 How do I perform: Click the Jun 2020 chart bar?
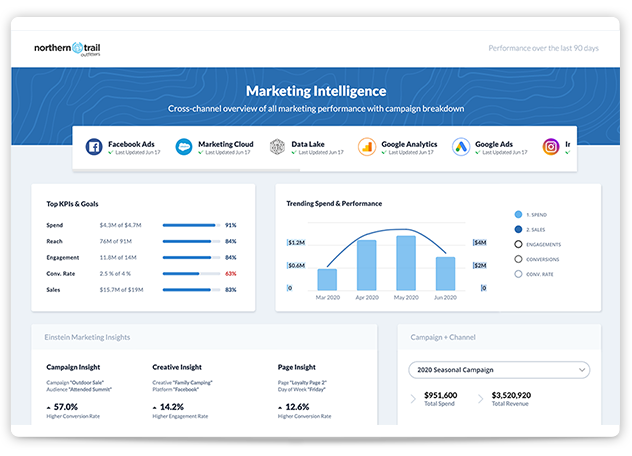click(445, 274)
